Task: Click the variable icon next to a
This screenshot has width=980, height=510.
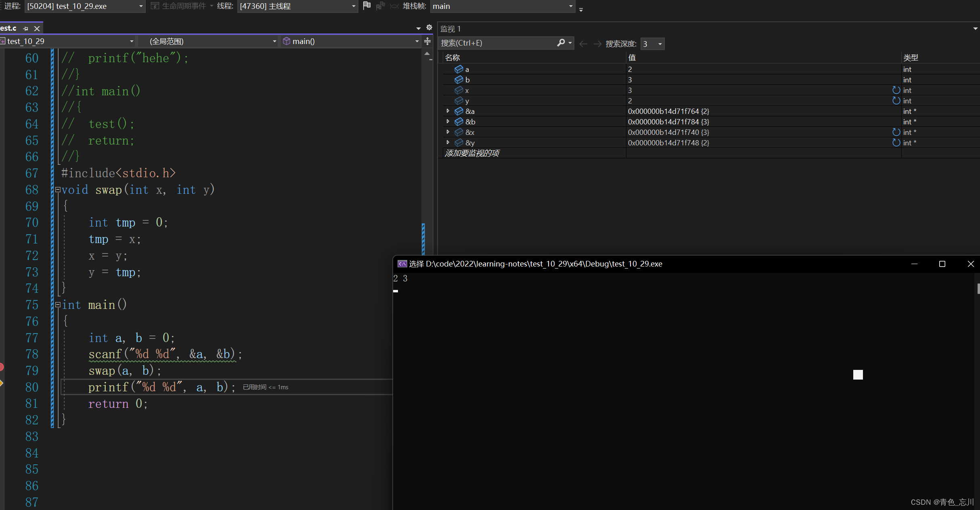Action: (x=459, y=69)
